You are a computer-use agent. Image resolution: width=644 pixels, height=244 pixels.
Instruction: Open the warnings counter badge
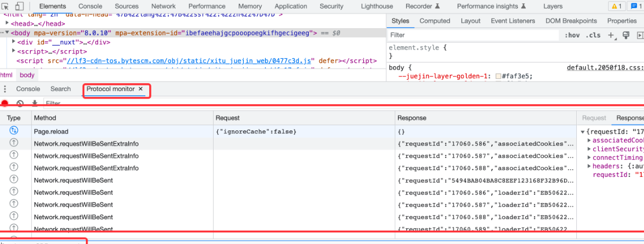click(616, 6)
